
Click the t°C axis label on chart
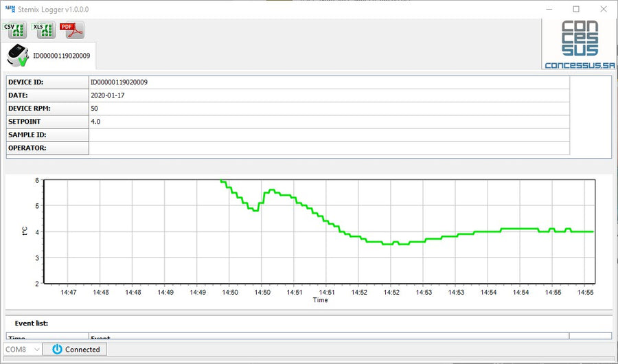click(x=25, y=231)
